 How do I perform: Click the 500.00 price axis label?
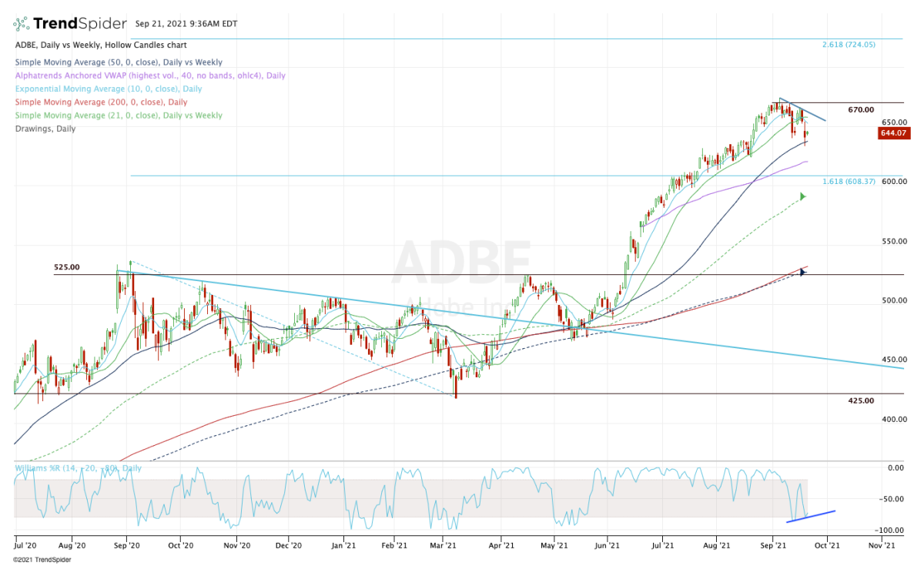(x=895, y=301)
